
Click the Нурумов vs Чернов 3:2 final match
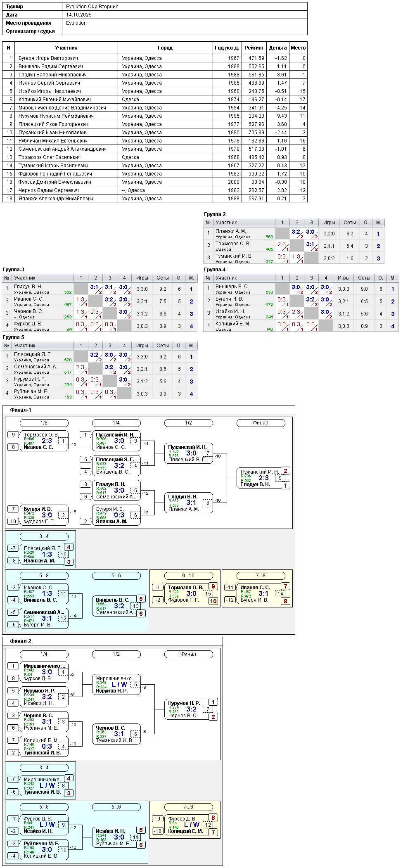point(189,709)
